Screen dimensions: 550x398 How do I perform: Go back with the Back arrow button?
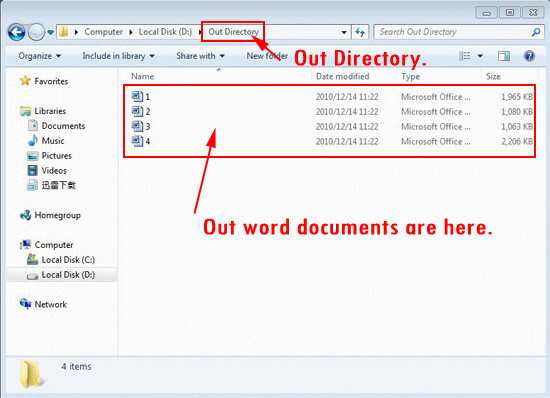[16, 32]
